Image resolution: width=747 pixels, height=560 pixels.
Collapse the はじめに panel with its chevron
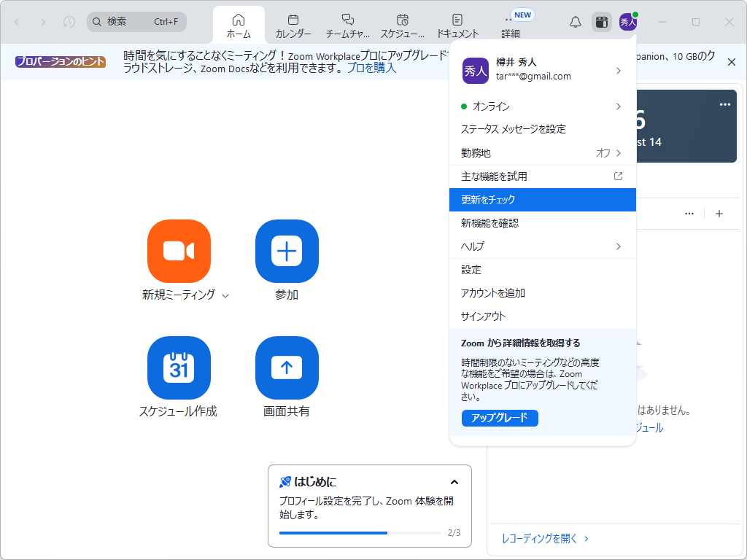pos(454,482)
